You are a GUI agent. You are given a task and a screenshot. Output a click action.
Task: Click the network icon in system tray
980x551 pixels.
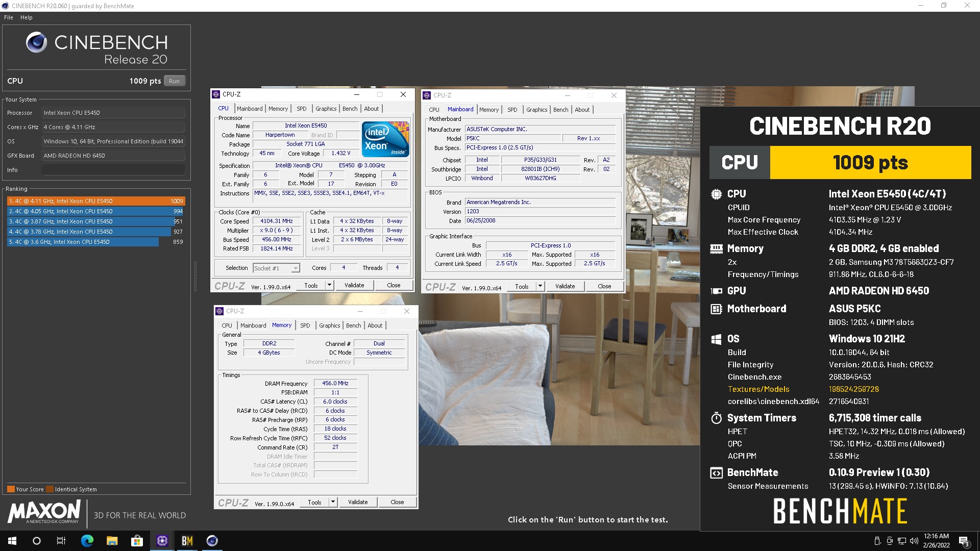(x=902, y=541)
